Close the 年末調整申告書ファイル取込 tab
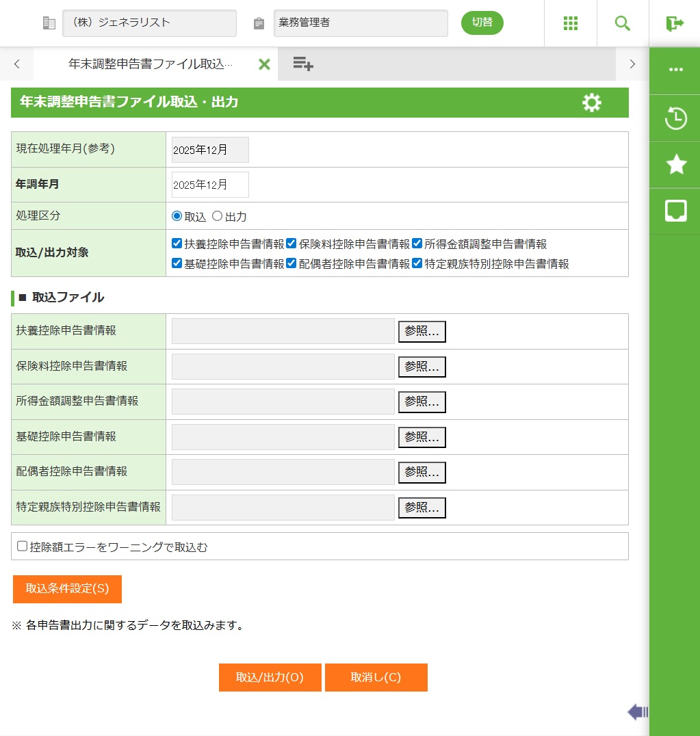Viewport: 700px width, 736px height. pyautogui.click(x=264, y=64)
